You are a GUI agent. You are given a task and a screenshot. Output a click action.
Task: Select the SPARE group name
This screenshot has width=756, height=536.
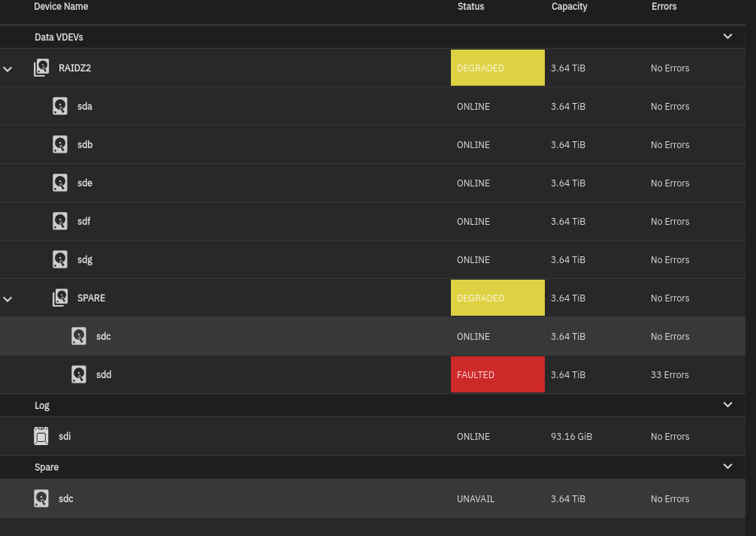pyautogui.click(x=91, y=298)
